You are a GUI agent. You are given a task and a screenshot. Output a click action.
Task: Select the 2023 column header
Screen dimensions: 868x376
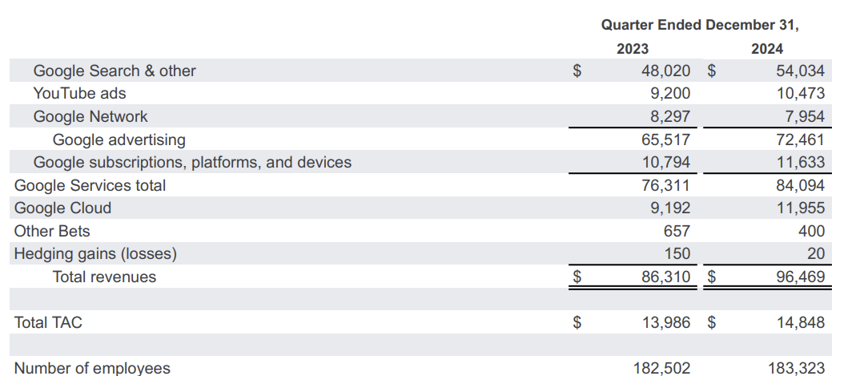633,48
